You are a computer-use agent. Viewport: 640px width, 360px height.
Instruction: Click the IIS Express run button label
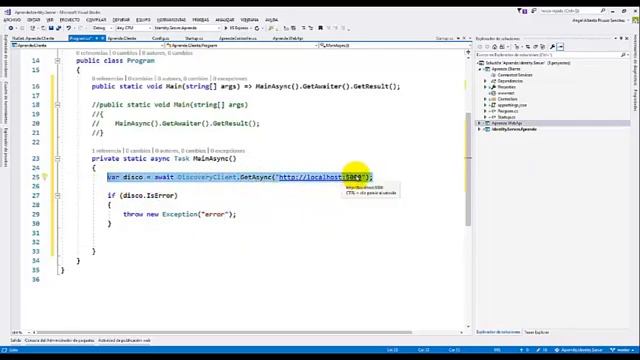click(239, 28)
